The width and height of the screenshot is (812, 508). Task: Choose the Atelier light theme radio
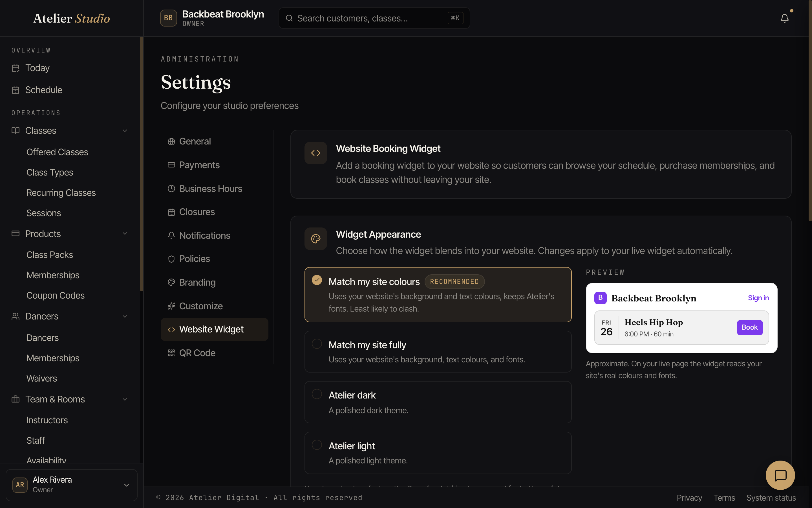point(317,445)
